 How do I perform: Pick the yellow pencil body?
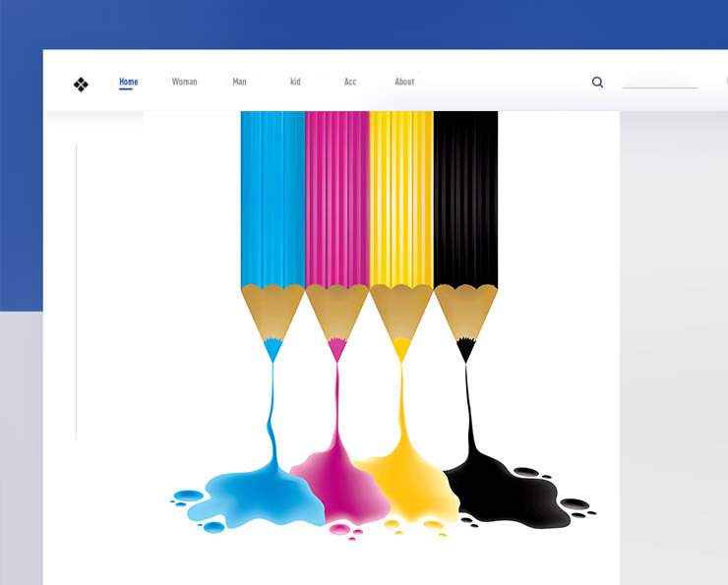[400, 197]
